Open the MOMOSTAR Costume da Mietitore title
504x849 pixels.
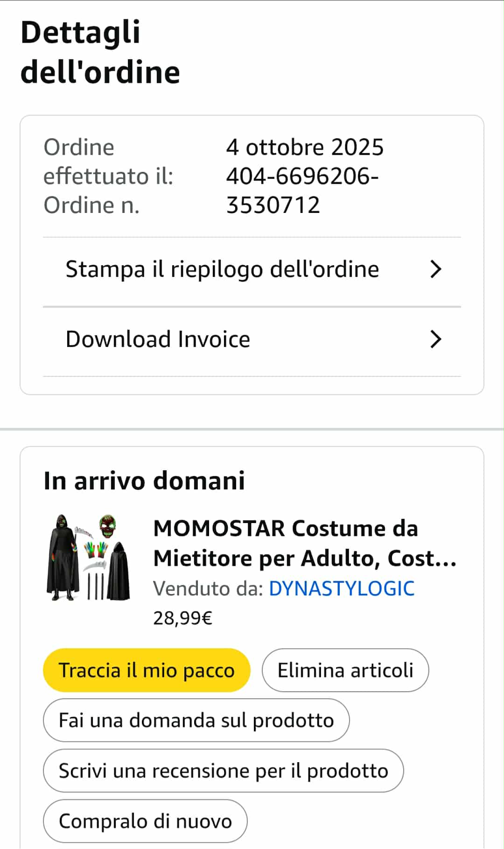click(x=304, y=543)
